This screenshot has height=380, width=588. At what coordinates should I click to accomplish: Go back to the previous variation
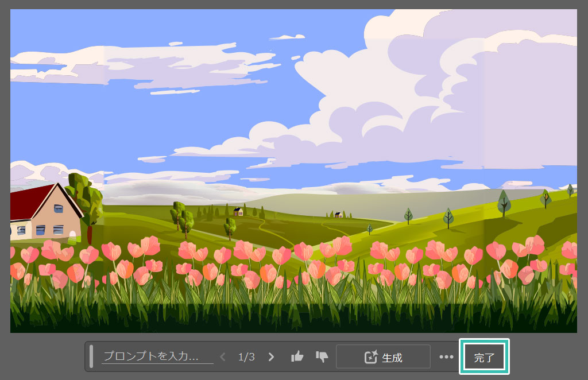click(223, 357)
